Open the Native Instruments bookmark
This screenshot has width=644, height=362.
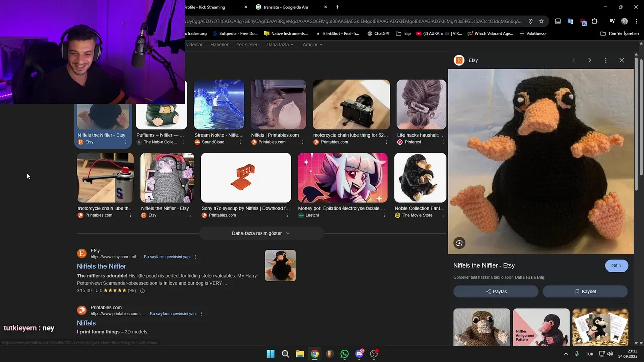(x=286, y=34)
